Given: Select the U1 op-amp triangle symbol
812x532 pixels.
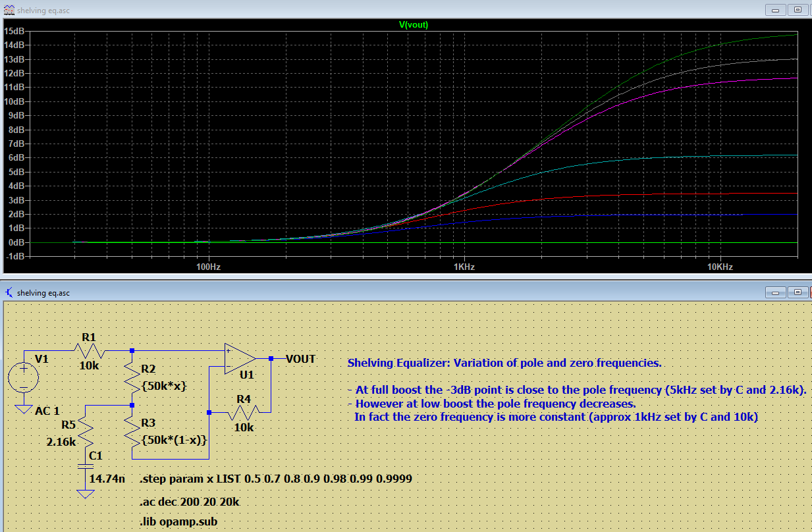Looking at the screenshot, I should [x=240, y=359].
